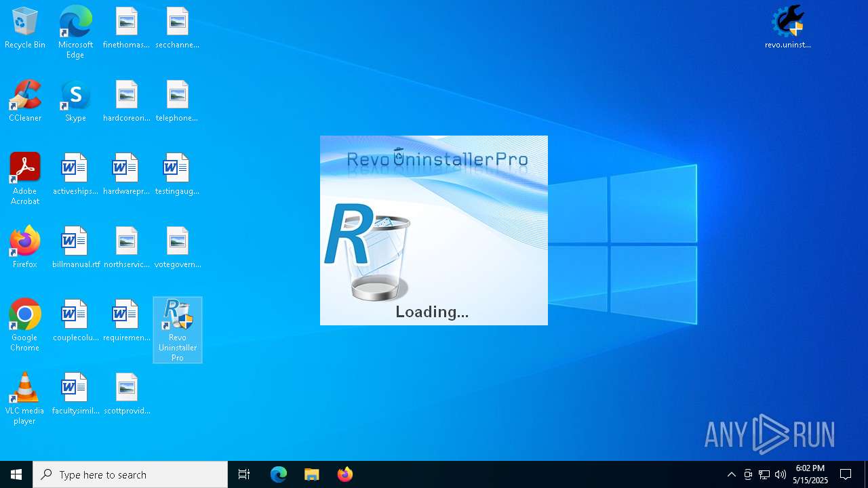Select the Revo Uninstaller Pro shortcut
This screenshot has height=488, width=868.
click(x=178, y=330)
